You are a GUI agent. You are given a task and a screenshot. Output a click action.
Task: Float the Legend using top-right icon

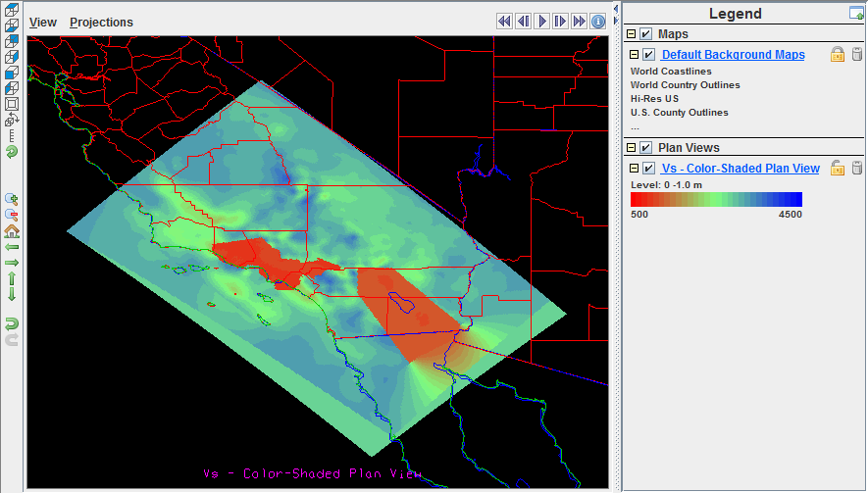point(856,14)
